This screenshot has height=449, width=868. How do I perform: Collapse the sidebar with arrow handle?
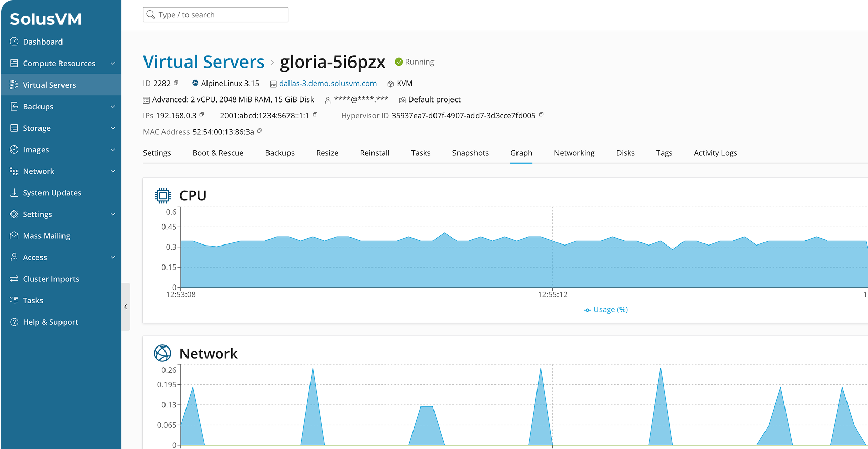tap(126, 307)
